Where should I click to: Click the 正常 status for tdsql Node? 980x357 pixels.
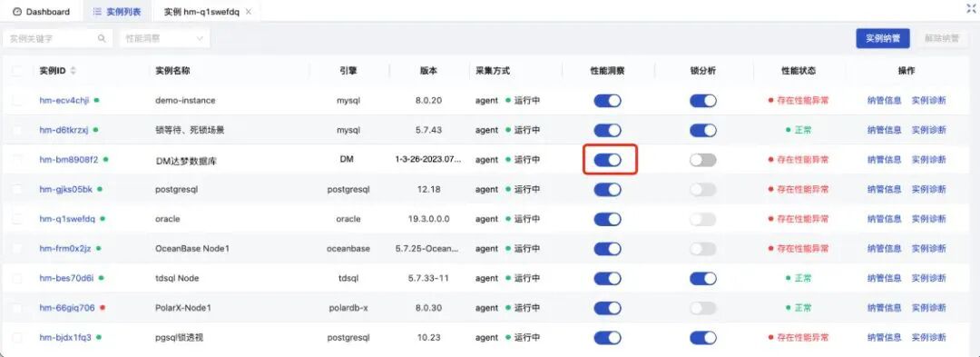799,278
